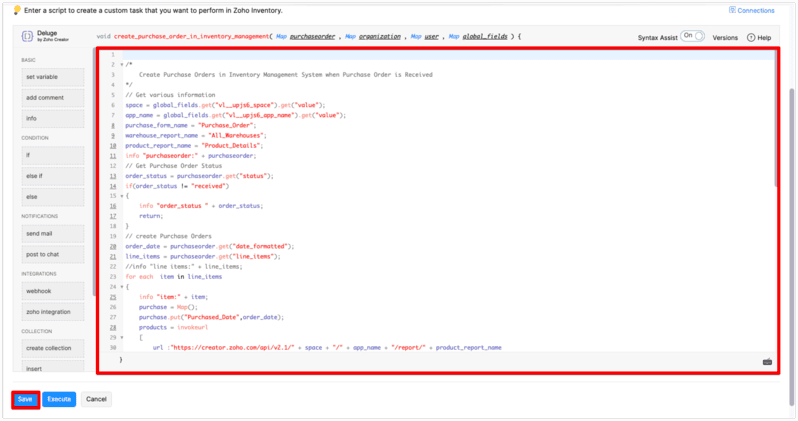
Task: Click the Deluge logo icon
Action: click(27, 36)
